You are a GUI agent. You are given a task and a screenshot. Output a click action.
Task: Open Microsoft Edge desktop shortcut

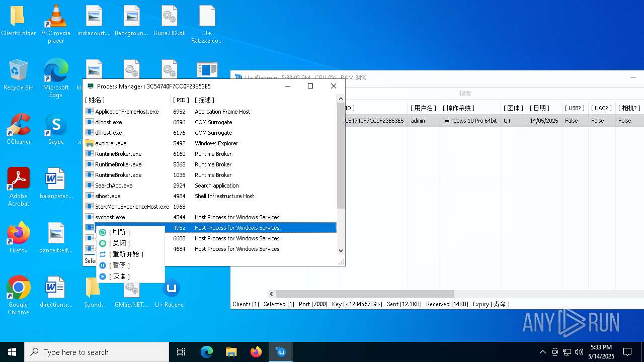click(56, 78)
